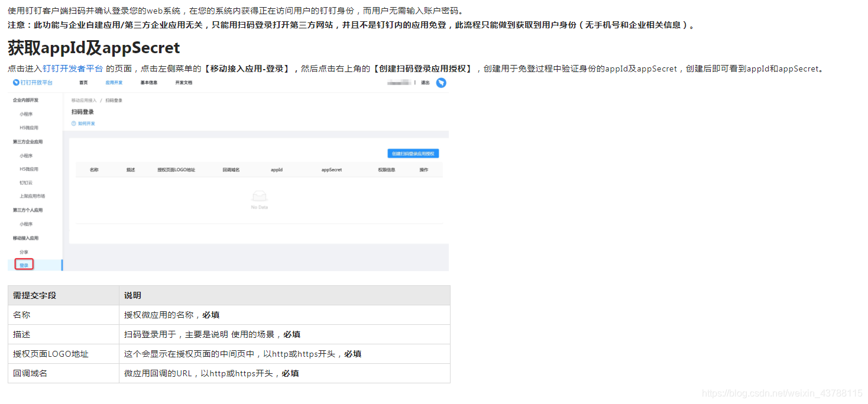Image resolution: width=868 pixels, height=404 pixels.
Task: Click the 名称 column header in the embedded table
Action: 94,170
